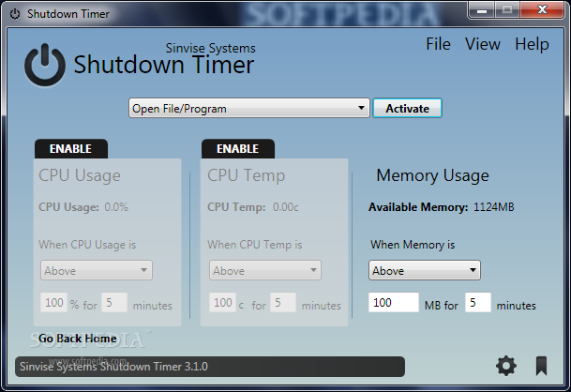
Task: Click the CPU Temp 0.00c reading
Action: 285,207
